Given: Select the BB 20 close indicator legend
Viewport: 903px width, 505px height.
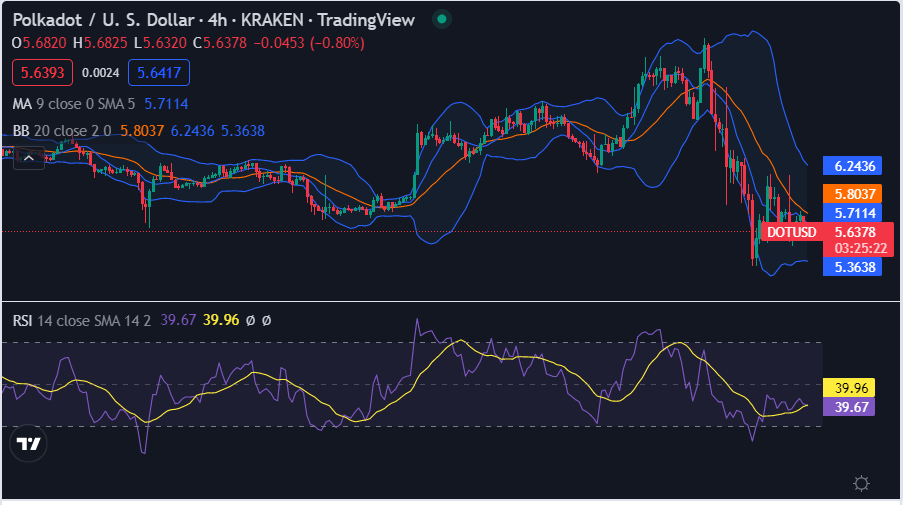Looking at the screenshot, I should [62, 131].
